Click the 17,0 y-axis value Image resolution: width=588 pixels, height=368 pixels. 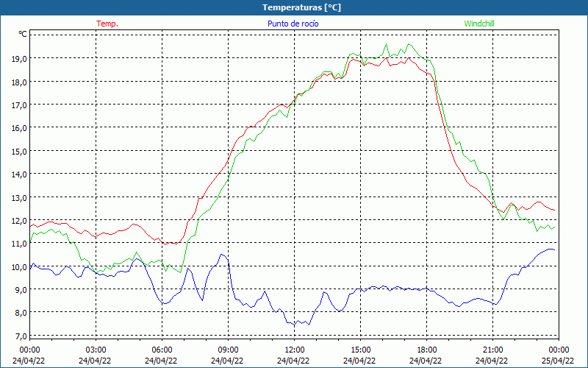click(x=19, y=105)
